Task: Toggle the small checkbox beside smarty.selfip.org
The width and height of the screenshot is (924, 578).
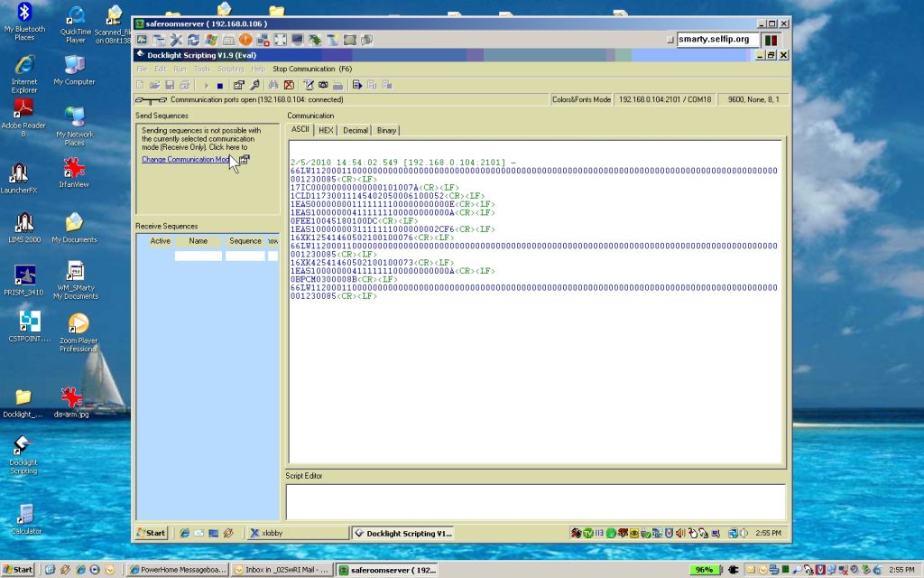Action: point(670,40)
